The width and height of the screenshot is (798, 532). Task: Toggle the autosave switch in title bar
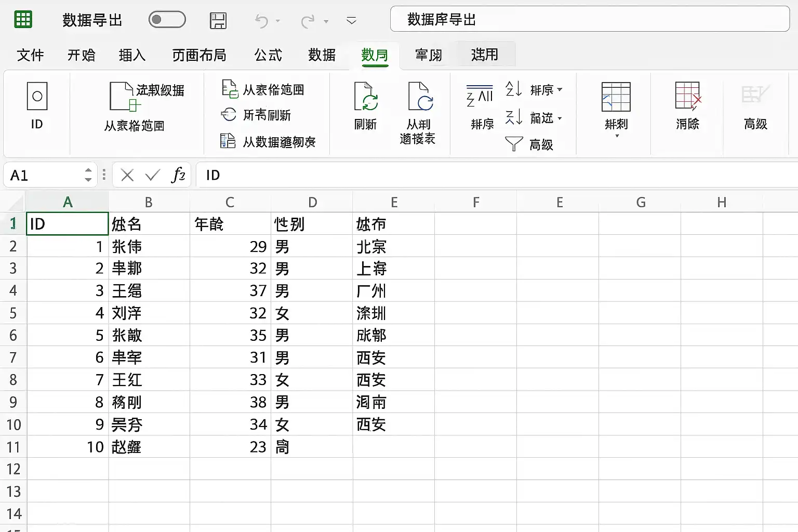point(167,20)
